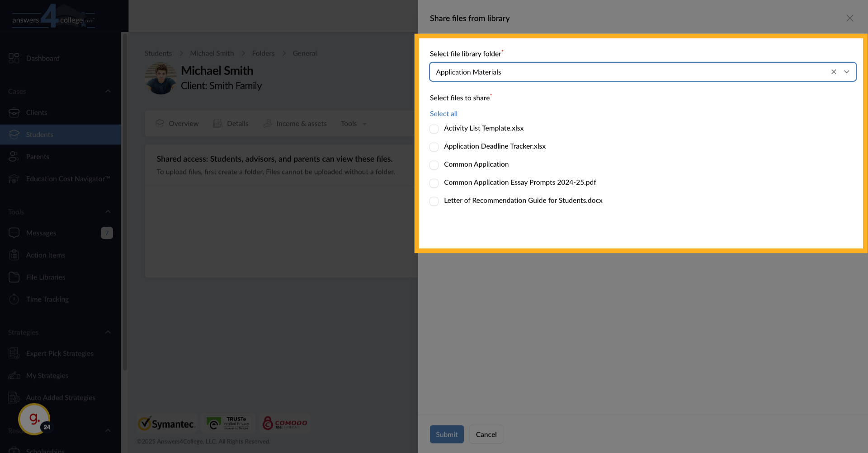Select the Clients sidebar icon
Screen dimensions: 868x453
(x=14, y=112)
